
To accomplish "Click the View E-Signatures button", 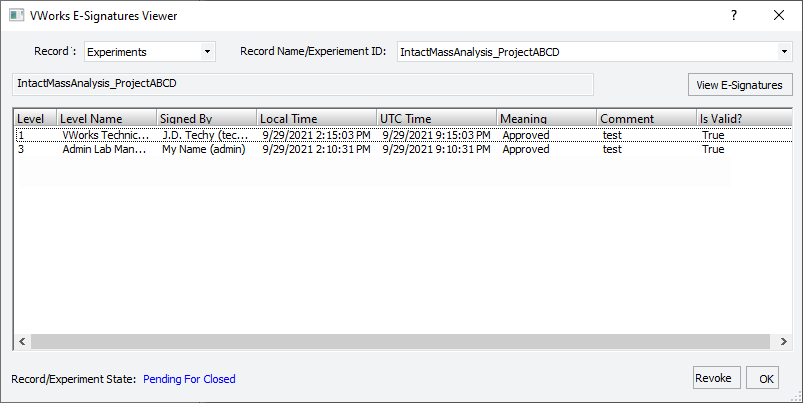I will click(740, 85).
